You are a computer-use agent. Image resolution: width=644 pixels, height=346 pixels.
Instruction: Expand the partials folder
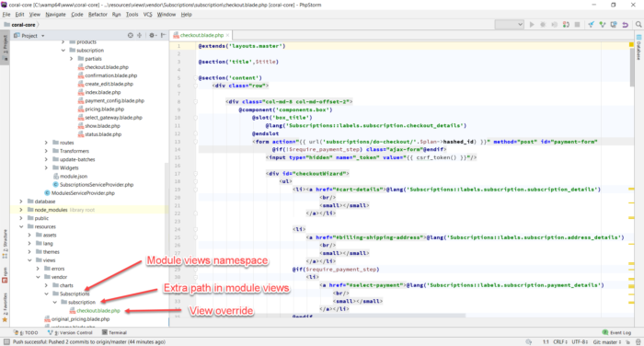[71, 59]
